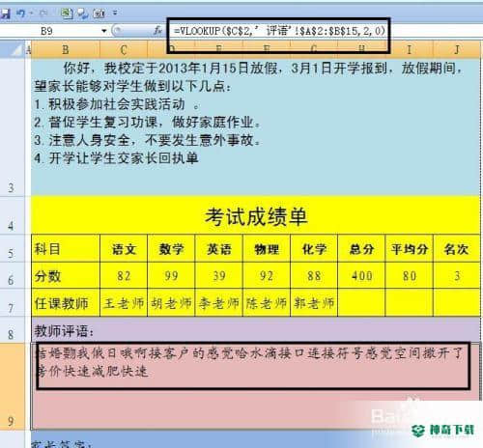This screenshot has height=448, width=483.
Task: Select column C header
Action: [x=124, y=50]
